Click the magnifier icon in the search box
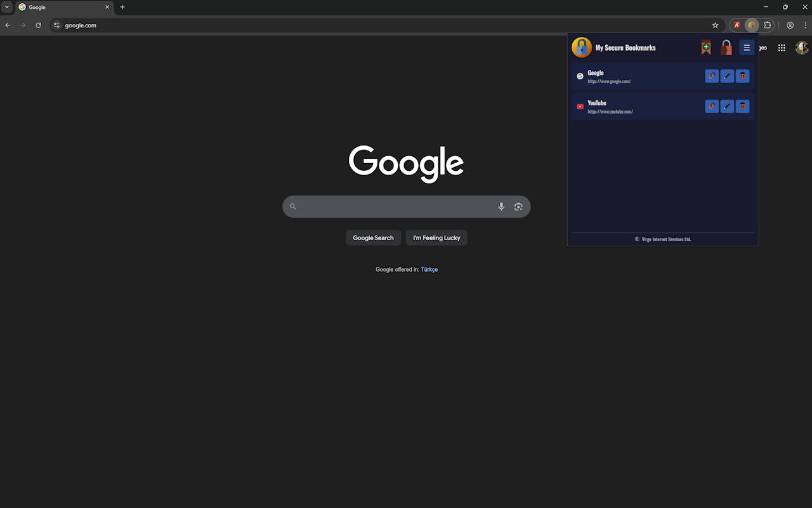 click(x=293, y=206)
